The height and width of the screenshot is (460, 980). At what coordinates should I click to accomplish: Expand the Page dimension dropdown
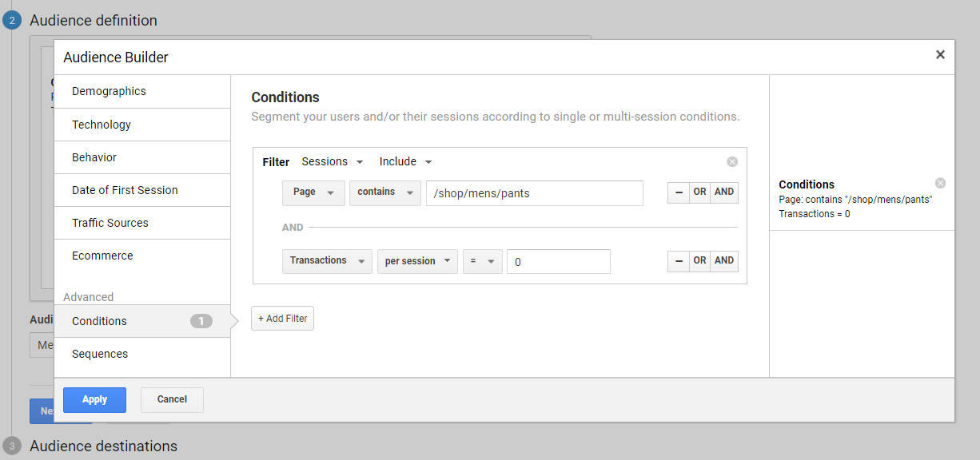coord(313,193)
